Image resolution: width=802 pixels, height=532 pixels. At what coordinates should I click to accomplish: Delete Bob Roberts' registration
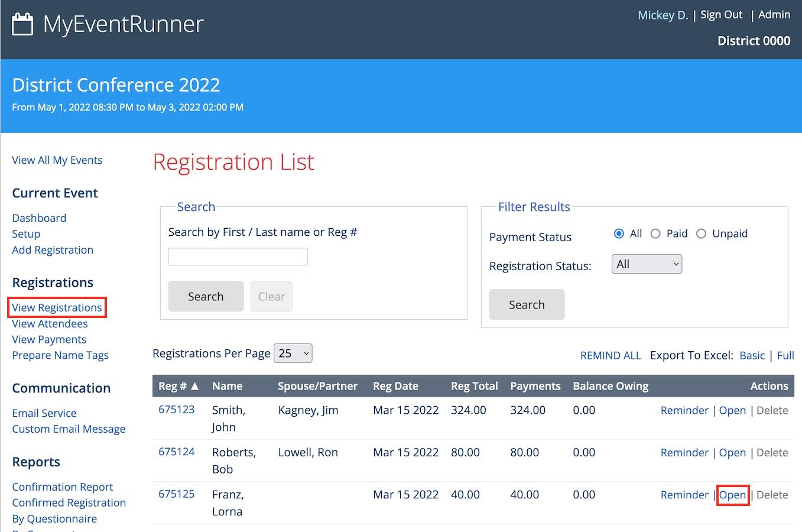[x=772, y=452]
